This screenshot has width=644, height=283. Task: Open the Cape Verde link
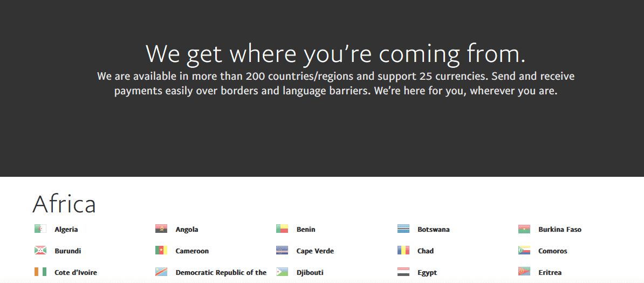pyautogui.click(x=315, y=251)
